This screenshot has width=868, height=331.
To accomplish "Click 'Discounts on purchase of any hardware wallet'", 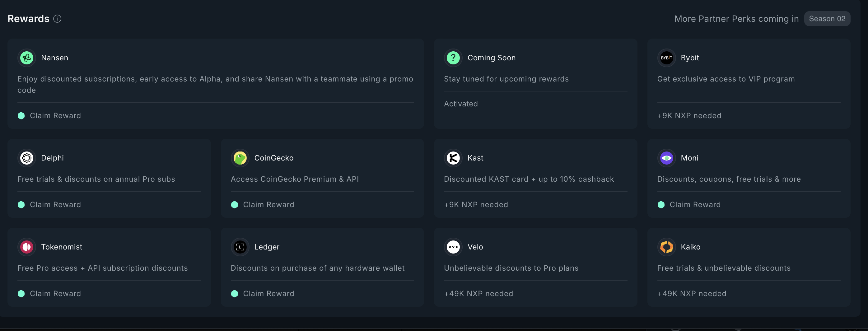I will tap(317, 268).
